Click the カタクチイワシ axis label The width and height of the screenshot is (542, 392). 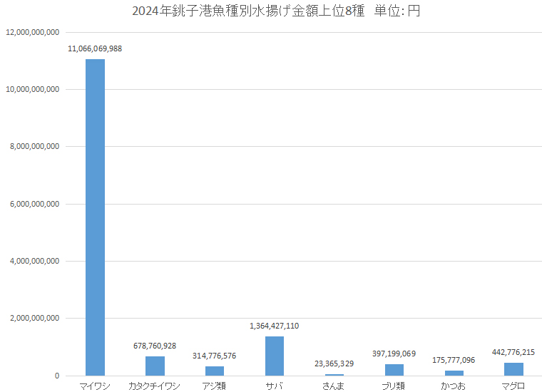(155, 386)
